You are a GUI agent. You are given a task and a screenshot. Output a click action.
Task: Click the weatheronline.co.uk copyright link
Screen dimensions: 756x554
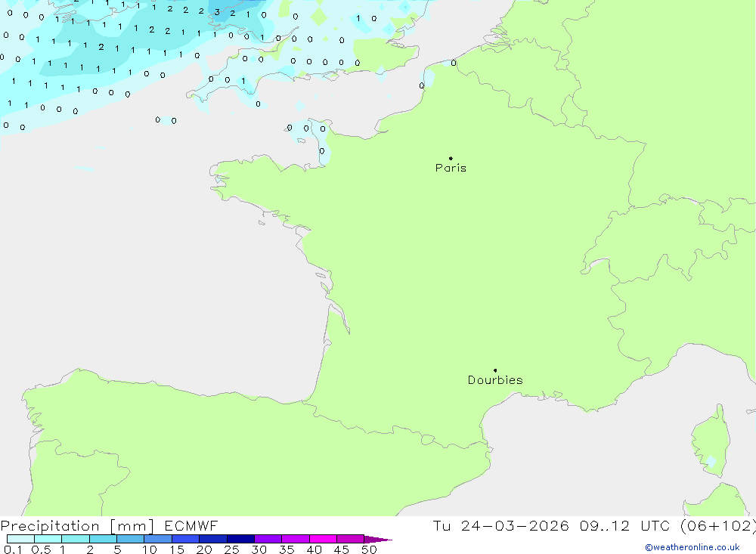(x=692, y=547)
